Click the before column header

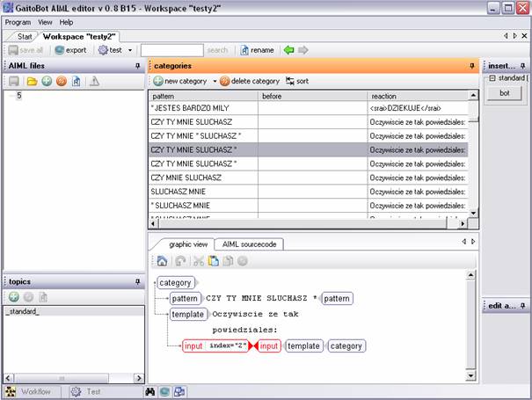312,96
